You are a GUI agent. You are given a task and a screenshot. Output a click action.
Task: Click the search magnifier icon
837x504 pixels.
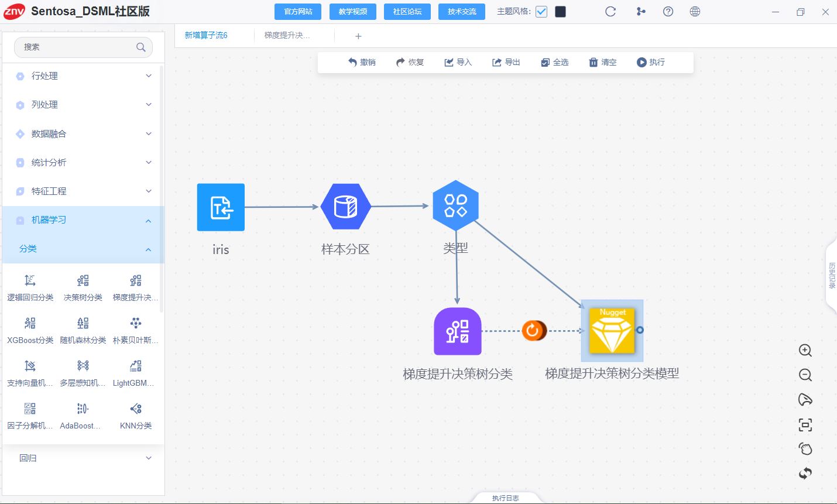point(141,47)
